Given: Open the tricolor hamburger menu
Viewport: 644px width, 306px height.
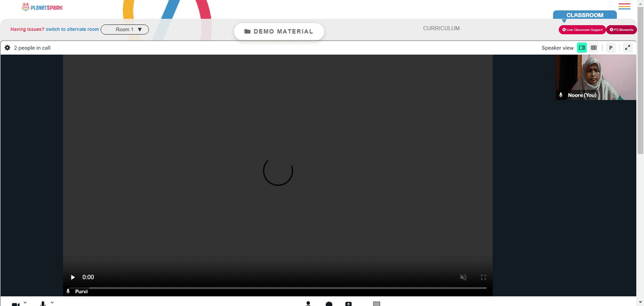Looking at the screenshot, I should (x=624, y=6).
